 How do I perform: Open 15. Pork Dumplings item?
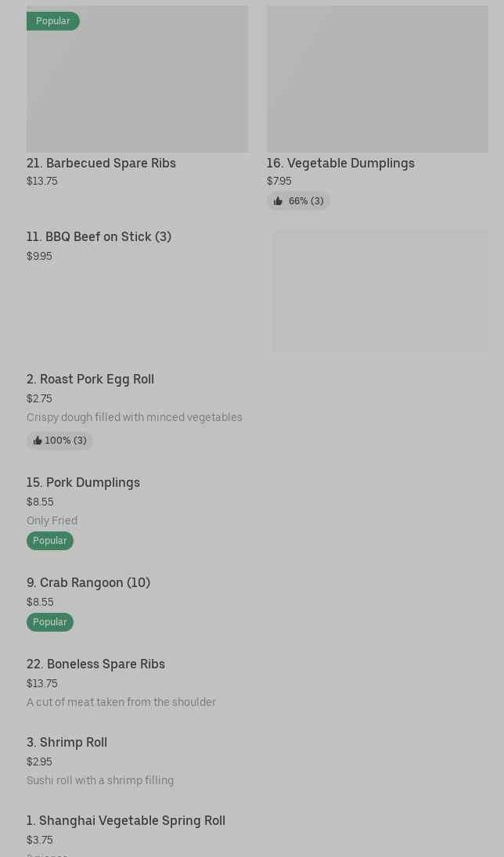[x=83, y=482]
